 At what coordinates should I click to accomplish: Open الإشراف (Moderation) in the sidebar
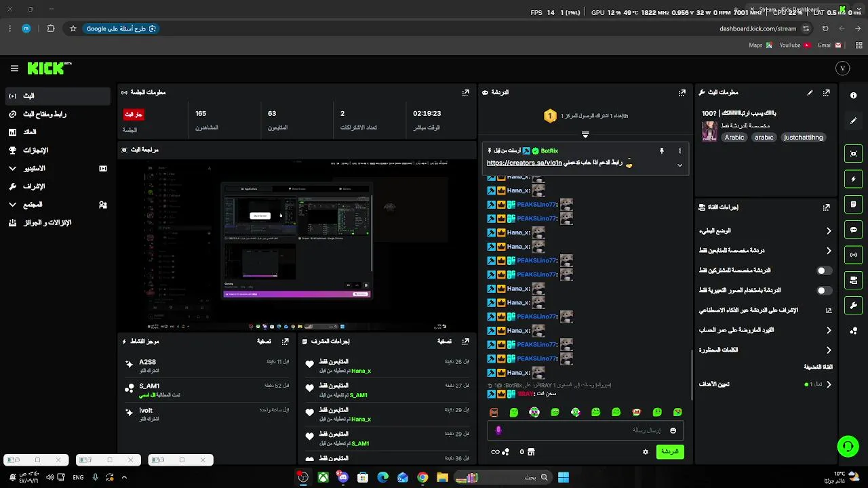58,186
